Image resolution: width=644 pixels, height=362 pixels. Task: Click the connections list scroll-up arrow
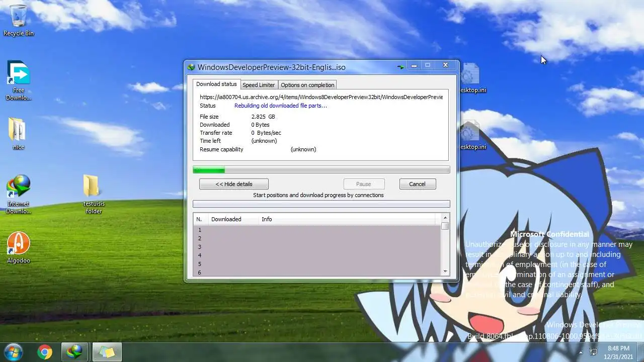coord(445,218)
